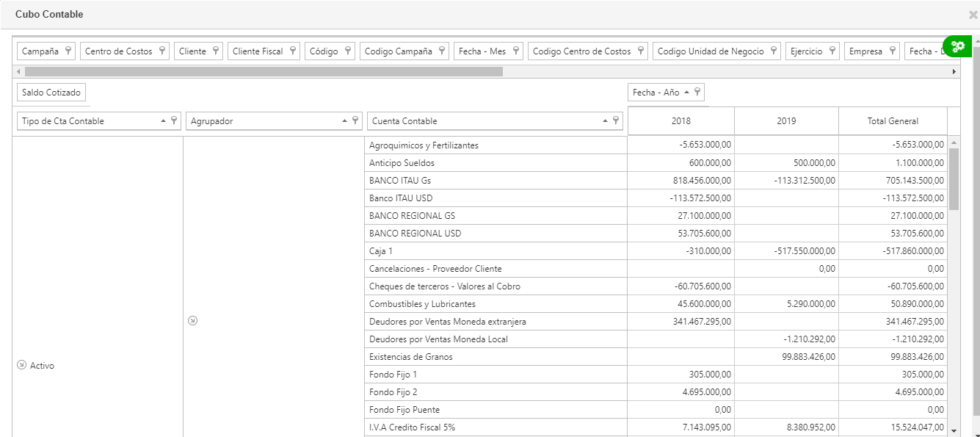Click right arrow of horizontal scrollbar
Screen dimensions: 980x437
[954, 71]
